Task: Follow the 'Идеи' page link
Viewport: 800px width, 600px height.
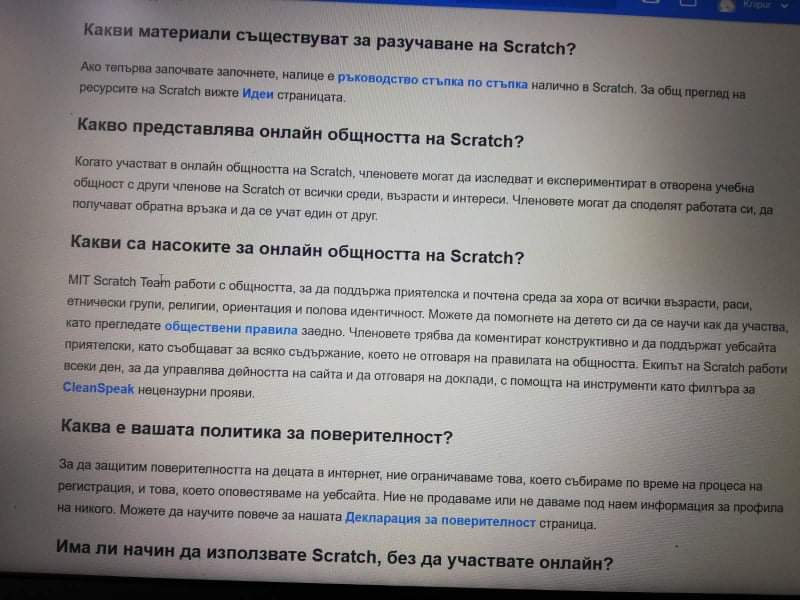Action: click(258, 94)
